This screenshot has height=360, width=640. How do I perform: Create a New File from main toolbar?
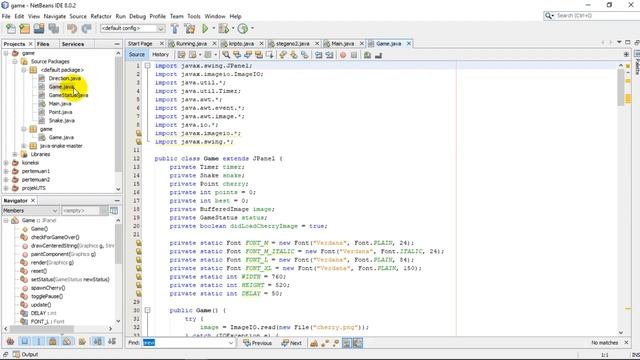pyautogui.click(x=11, y=29)
